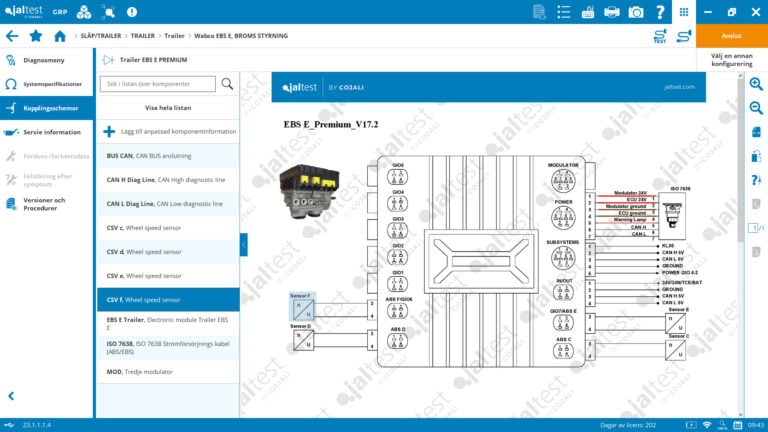Click highlighted Sensor F in the diagram
This screenshot has width=768, height=432.
[302, 307]
